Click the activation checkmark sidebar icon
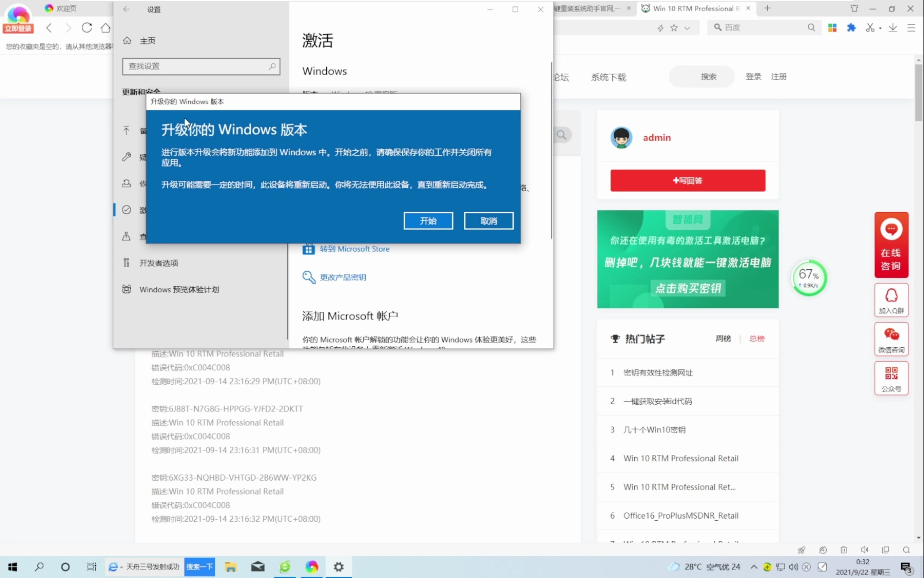Image resolution: width=924 pixels, height=578 pixels. point(126,210)
